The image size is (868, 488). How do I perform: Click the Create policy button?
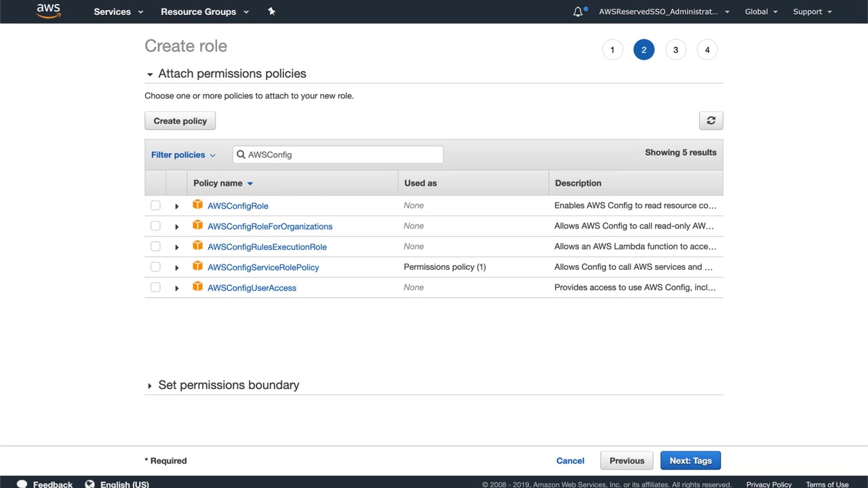click(180, 121)
